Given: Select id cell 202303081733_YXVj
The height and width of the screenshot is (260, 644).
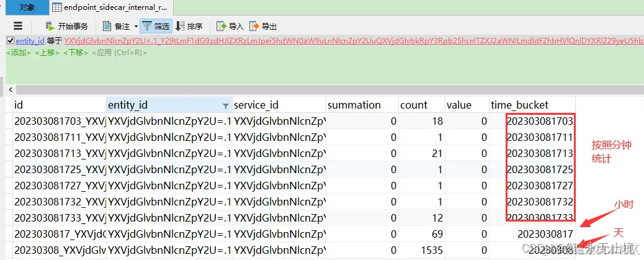Looking at the screenshot, I should [x=60, y=218].
